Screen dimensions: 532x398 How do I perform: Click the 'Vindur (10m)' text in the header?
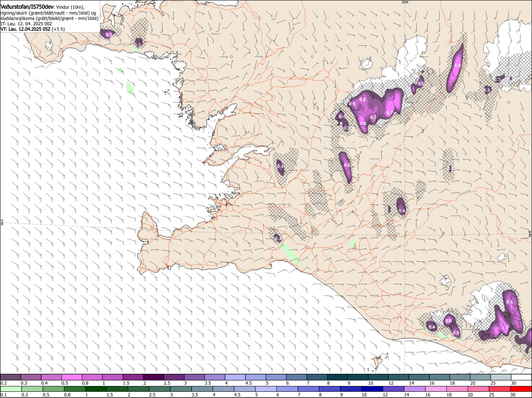[x=70, y=7]
